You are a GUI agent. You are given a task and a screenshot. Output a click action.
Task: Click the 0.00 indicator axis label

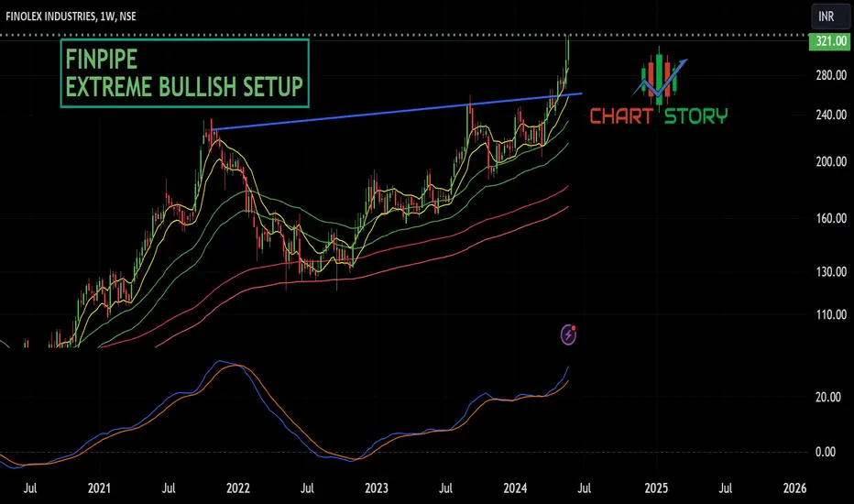[x=825, y=452]
